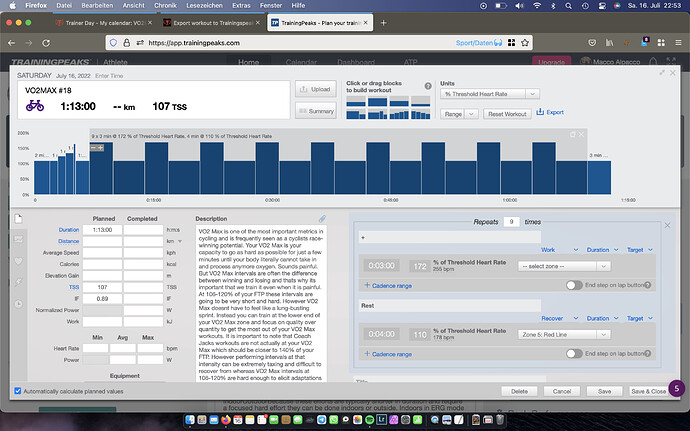Open the clock sidebar icon
The width and height of the screenshot is (690, 431).
pyautogui.click(x=18, y=304)
